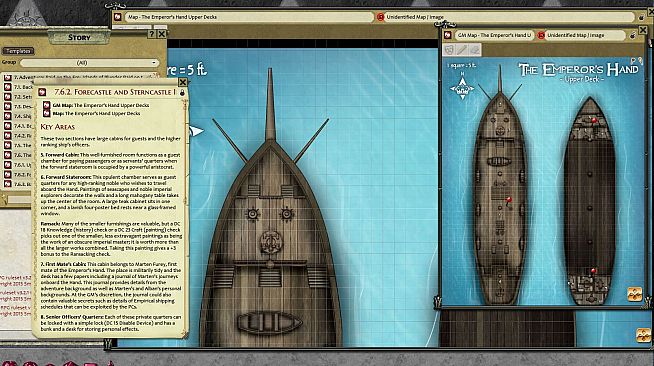The image size is (654, 366).
Task: Toggle the lock icon on Forecastle and Sterncastle page
Action: pyautogui.click(x=182, y=93)
